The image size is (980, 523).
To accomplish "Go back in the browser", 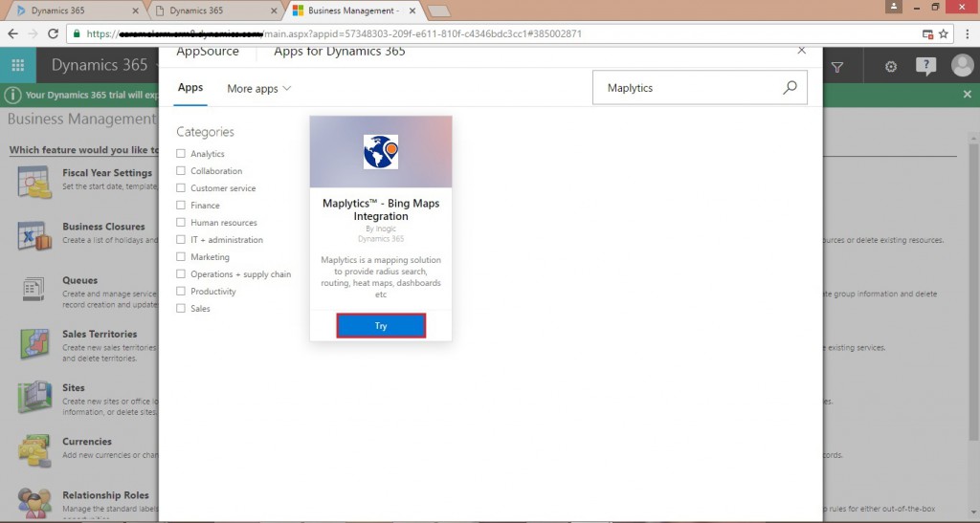I will click(x=13, y=33).
